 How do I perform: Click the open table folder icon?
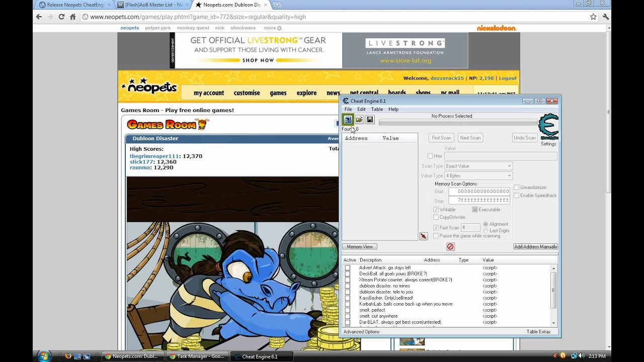tap(359, 120)
